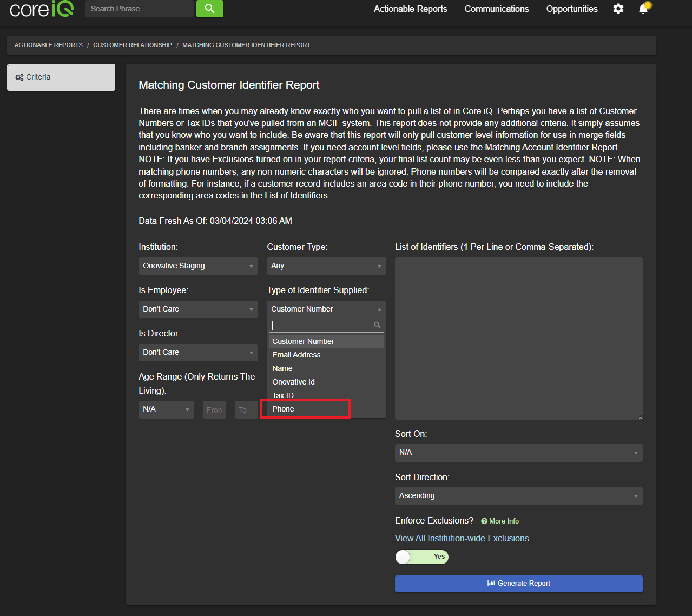
Task: Select Tax ID from identifier list
Action: (326, 395)
